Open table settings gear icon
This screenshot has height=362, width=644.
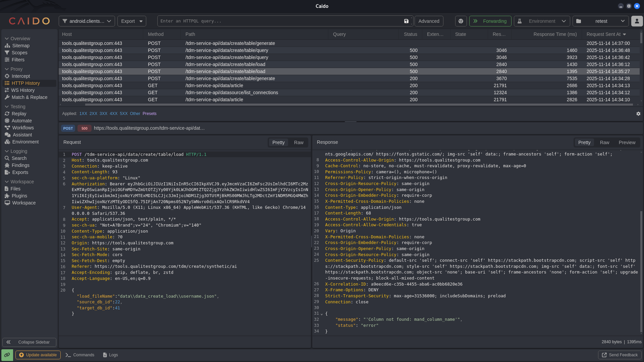point(638,114)
